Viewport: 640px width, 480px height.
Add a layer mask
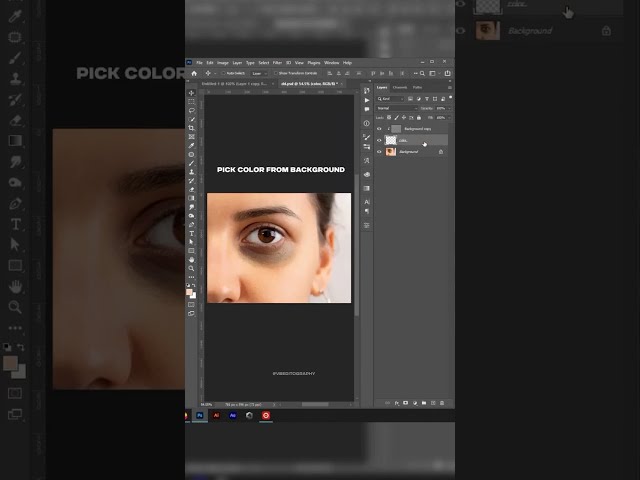pos(406,403)
